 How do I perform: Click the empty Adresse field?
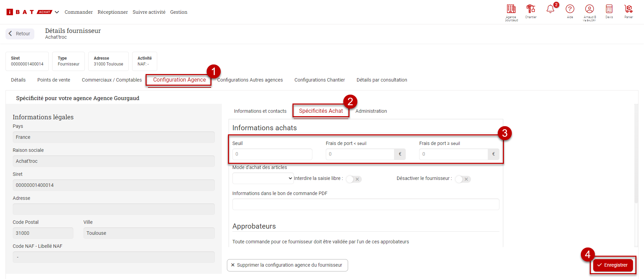(114, 209)
